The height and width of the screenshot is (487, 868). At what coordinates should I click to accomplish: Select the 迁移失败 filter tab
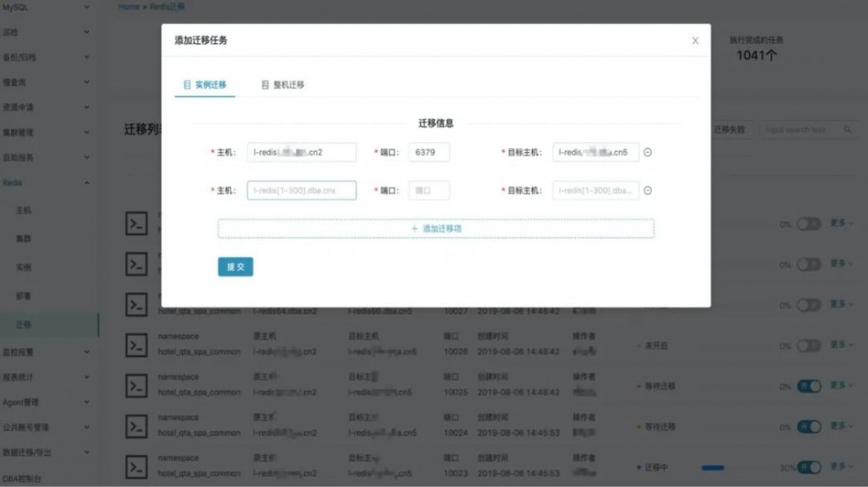point(729,129)
